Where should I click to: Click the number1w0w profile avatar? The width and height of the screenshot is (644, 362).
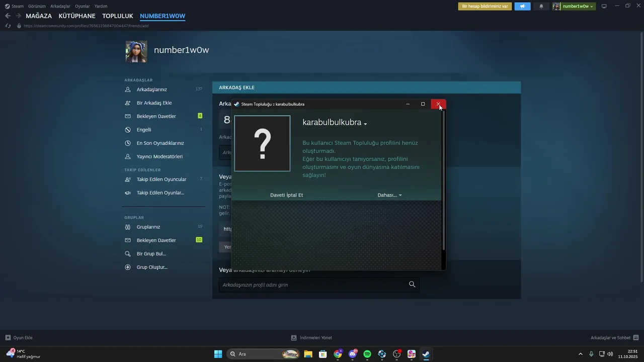(x=136, y=51)
